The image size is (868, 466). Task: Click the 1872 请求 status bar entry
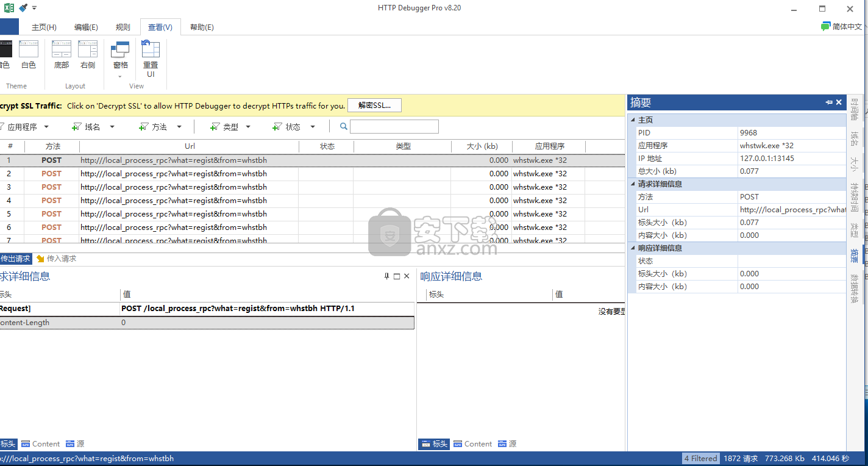741,459
